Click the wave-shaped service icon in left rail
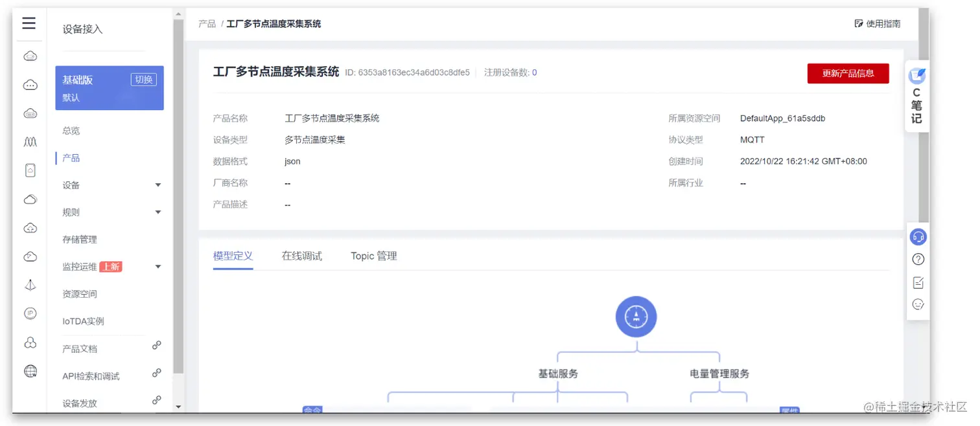Image resolution: width=980 pixels, height=426 pixels. pos(30,142)
